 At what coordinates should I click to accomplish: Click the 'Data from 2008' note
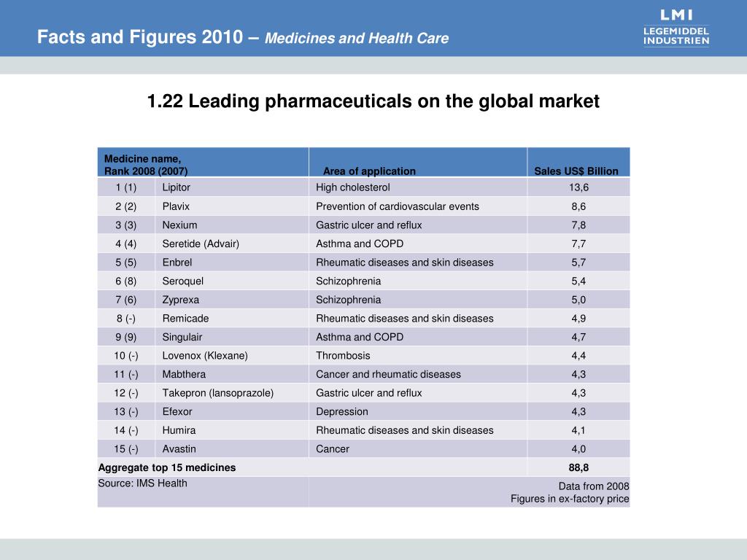(x=594, y=486)
